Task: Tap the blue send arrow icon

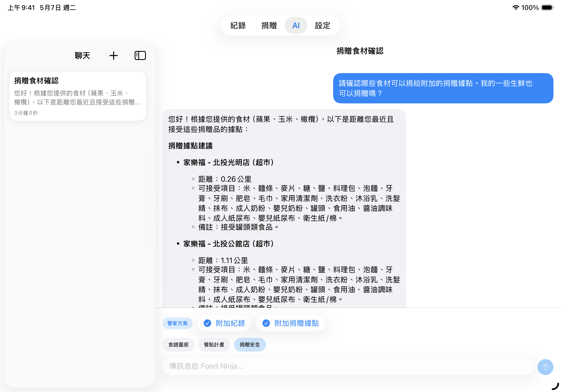Action: tap(545, 367)
